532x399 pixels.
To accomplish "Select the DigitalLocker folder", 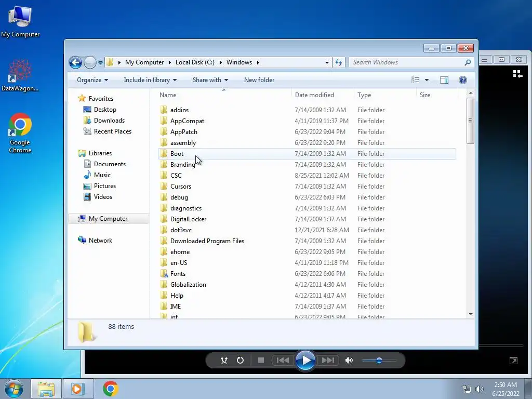I will [188, 219].
